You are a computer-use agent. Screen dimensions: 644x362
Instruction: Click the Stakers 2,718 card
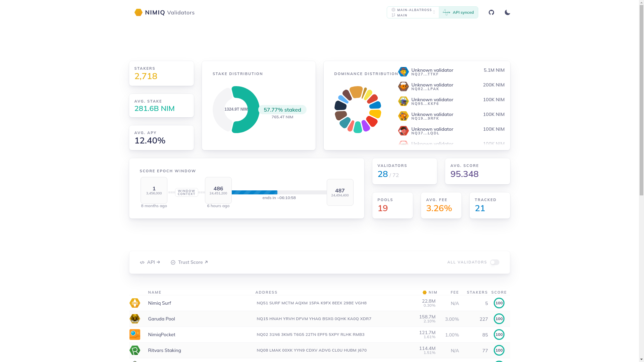(x=161, y=73)
